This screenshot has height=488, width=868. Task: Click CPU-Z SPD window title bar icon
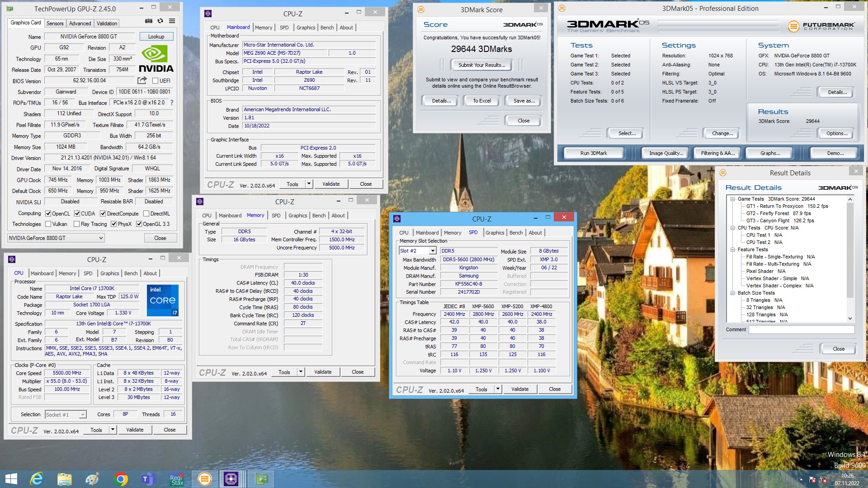[397, 219]
